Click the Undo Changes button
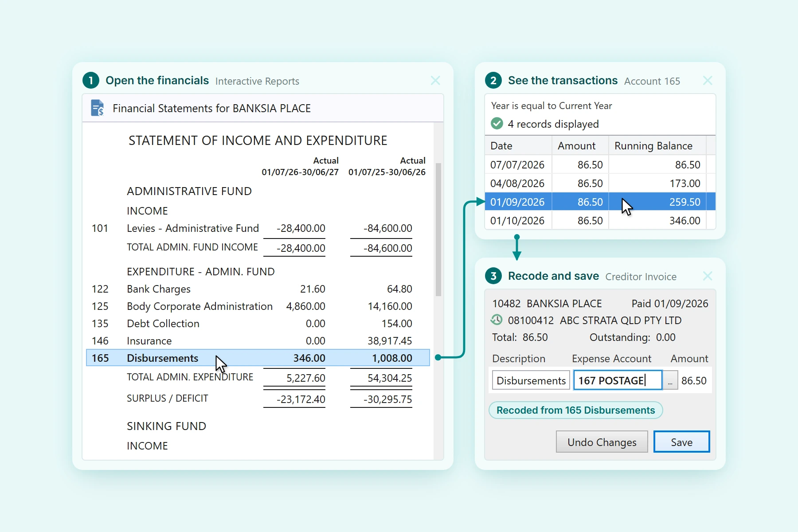This screenshot has height=532, width=798. [x=602, y=442]
